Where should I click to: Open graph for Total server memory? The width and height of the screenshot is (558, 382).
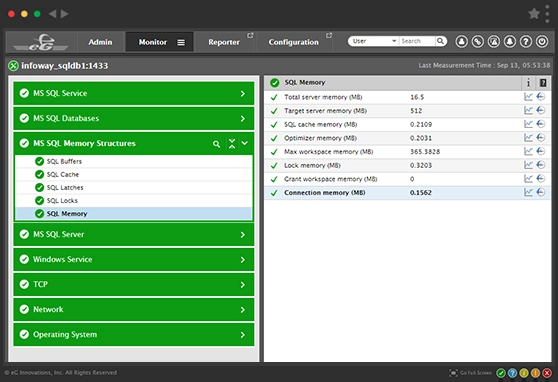coord(528,97)
